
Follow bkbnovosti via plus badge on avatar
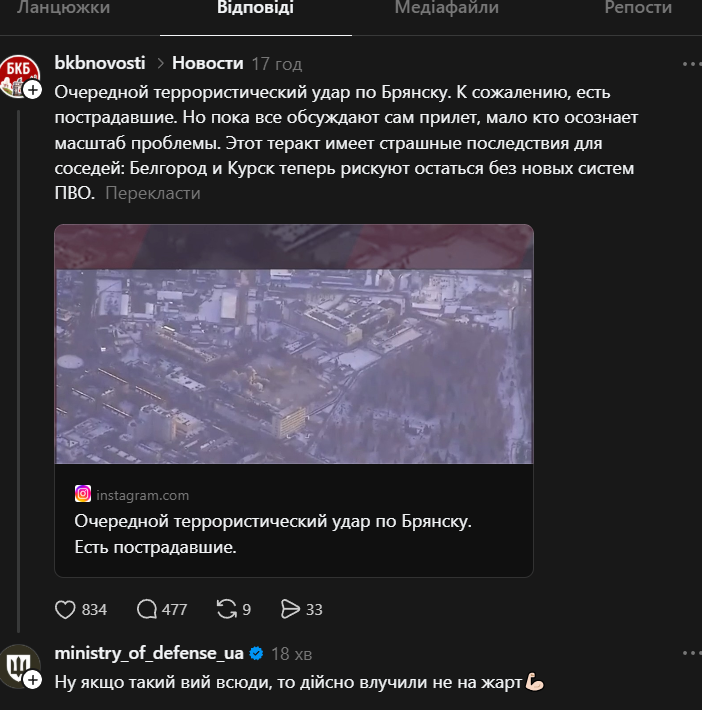[x=32, y=89]
